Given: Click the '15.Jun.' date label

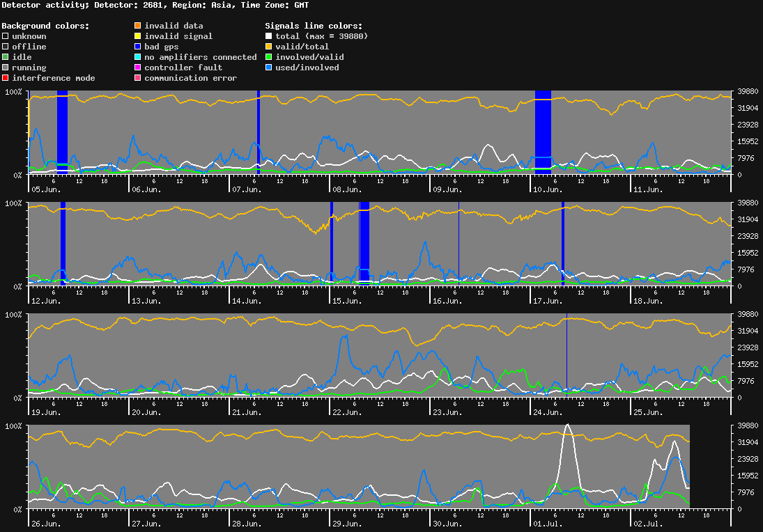Looking at the screenshot, I should click(347, 301).
